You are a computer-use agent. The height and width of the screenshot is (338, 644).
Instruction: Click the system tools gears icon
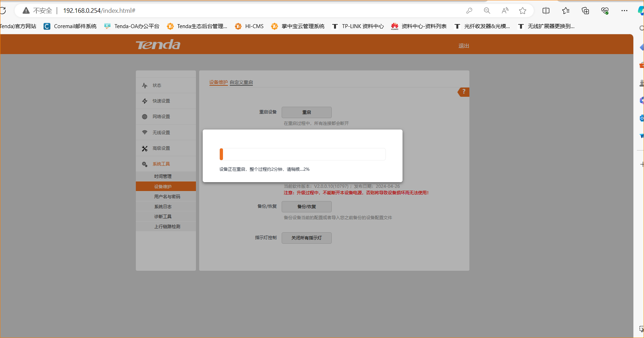145,164
